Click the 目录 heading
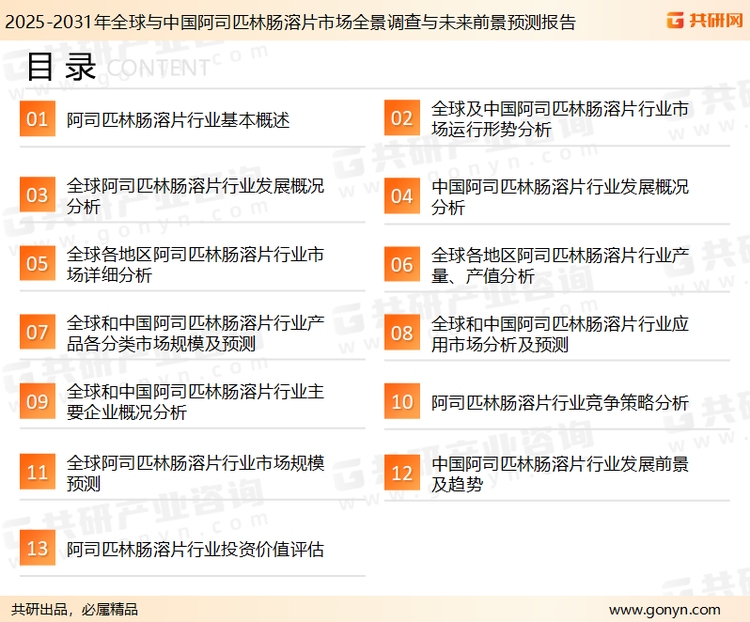This screenshot has height=622, width=750. (x=61, y=67)
